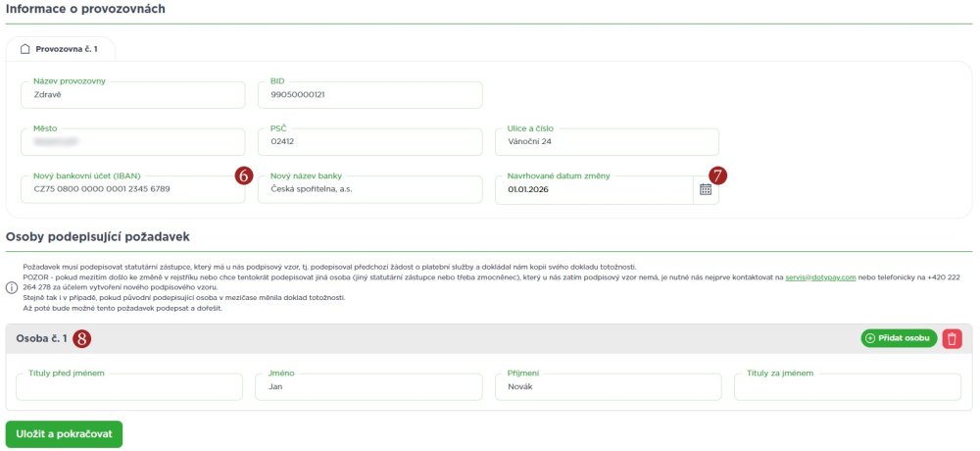The image size is (980, 451).
Task: Focus the Nový název banky field
Action: (x=369, y=189)
